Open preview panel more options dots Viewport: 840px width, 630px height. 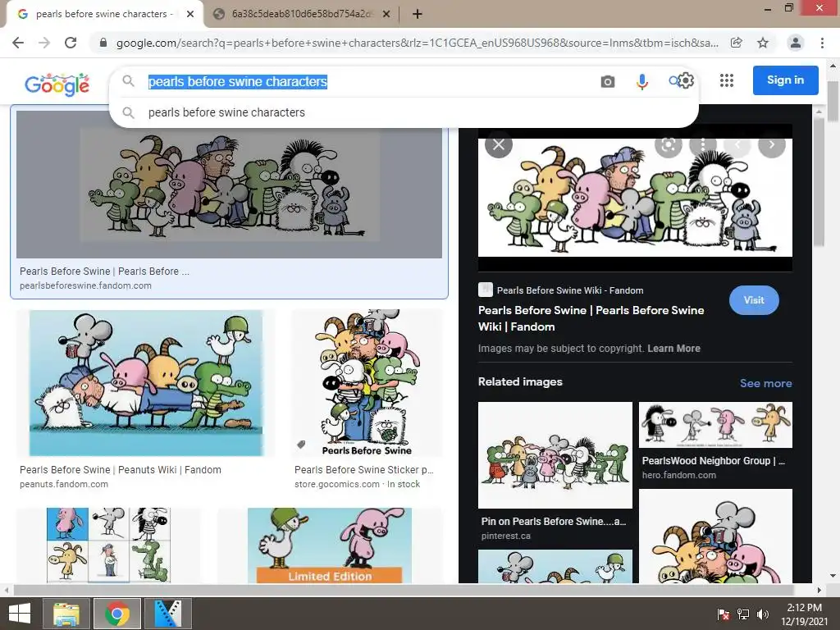pyautogui.click(x=703, y=144)
